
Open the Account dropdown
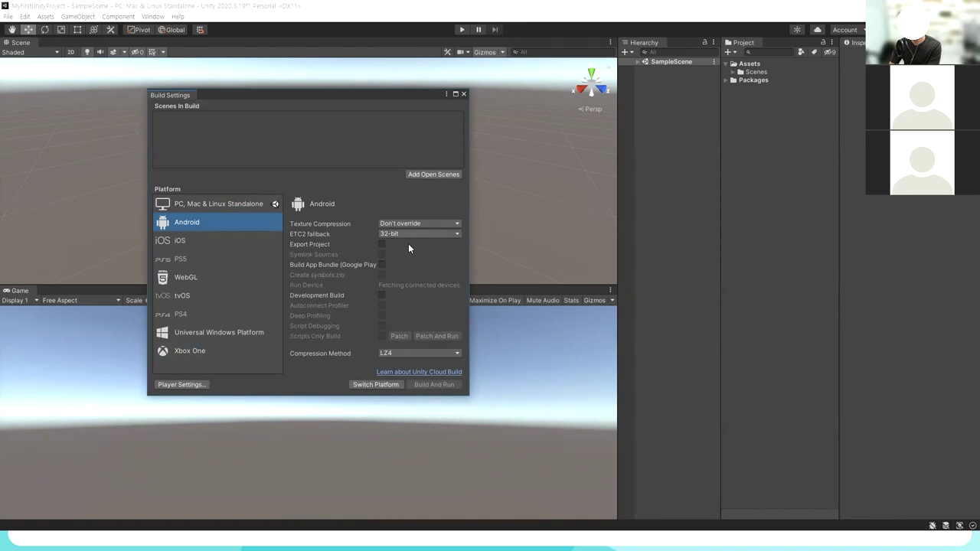[x=847, y=30]
